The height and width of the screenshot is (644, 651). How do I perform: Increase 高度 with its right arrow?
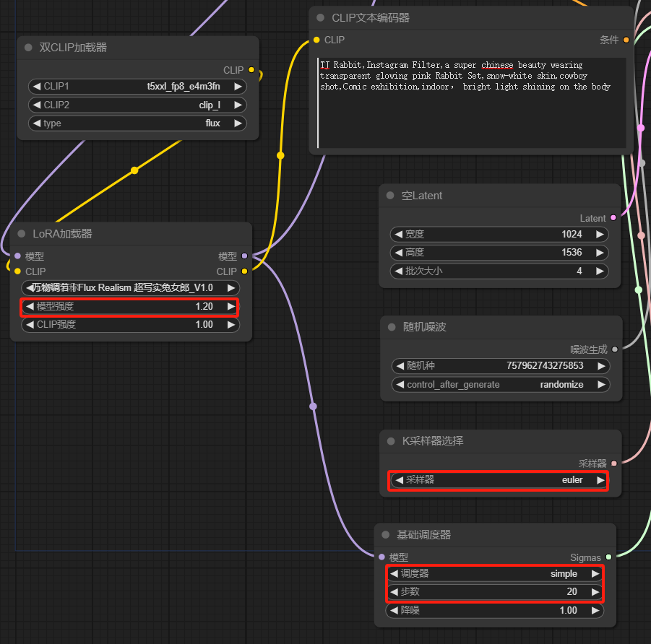click(600, 252)
